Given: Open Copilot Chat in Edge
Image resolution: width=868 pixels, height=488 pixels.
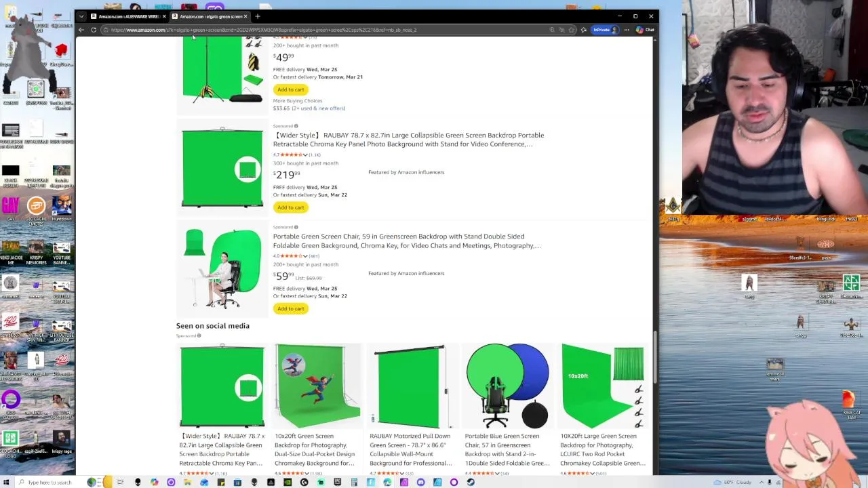Looking at the screenshot, I should coord(645,30).
